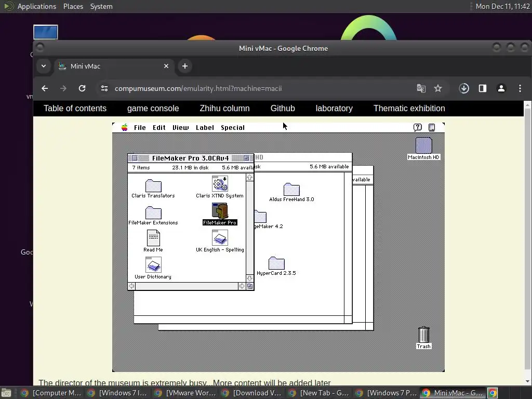Click "5.6 MB available" in Macintosh HD window
Image resolution: width=532 pixels, height=399 pixels.
(x=329, y=167)
